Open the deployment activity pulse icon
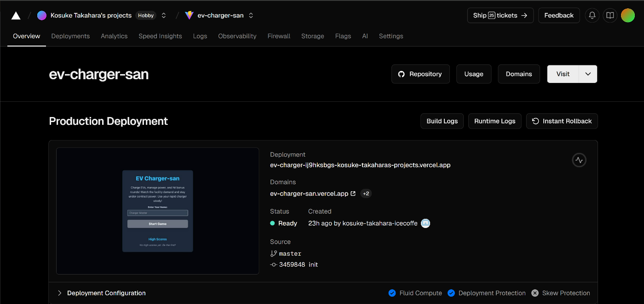This screenshot has height=304, width=644. coord(579,160)
